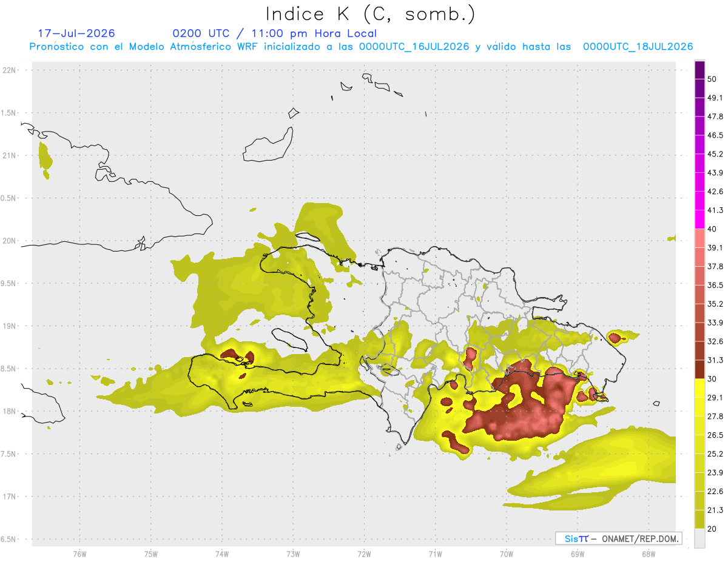This screenshot has height=562, width=728.
Task: Click the colorbar value '26.5'
Action: coord(715,435)
